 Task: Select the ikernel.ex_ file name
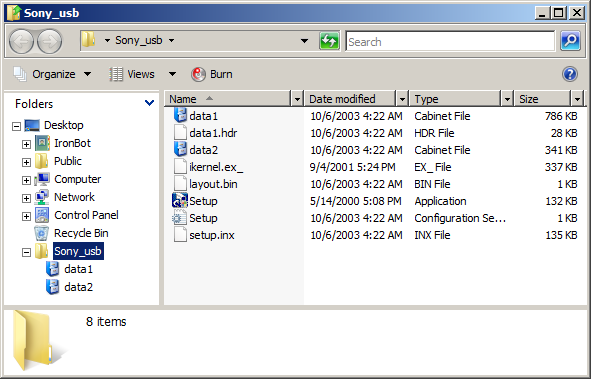[x=216, y=167]
